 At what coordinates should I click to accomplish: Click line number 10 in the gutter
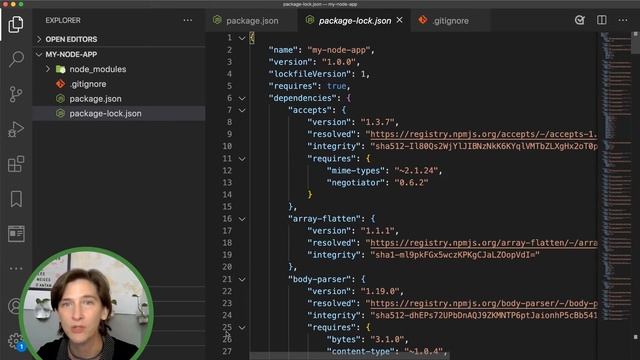tap(227, 146)
